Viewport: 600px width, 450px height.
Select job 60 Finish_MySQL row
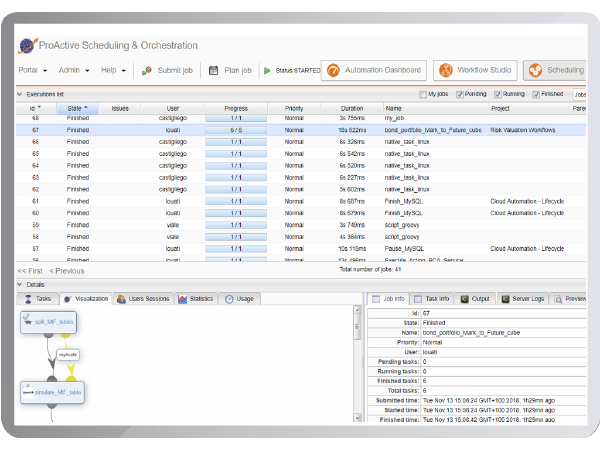[x=301, y=213]
